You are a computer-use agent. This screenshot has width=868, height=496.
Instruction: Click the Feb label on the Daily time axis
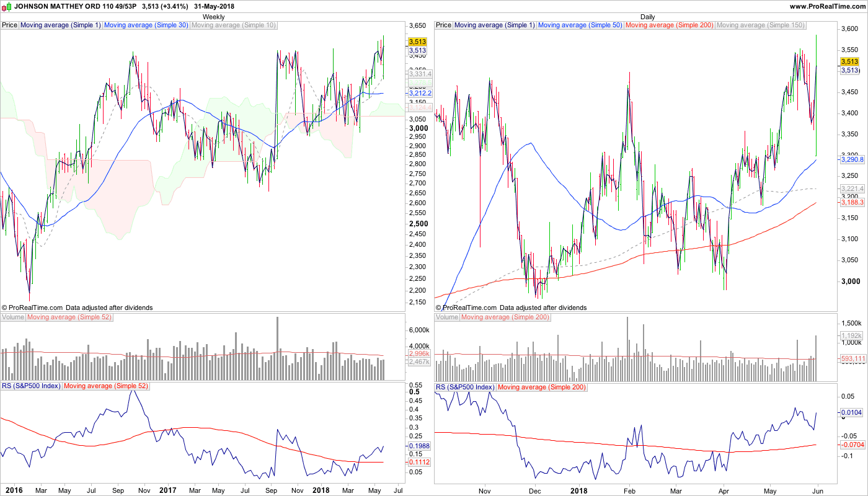point(630,490)
